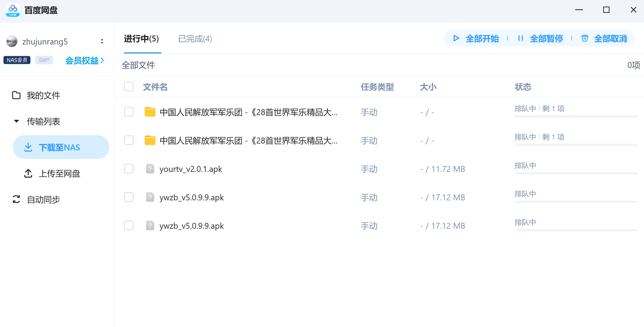Click progress bar of yourtv_v2.0.1.apk
Screen dimensions: 644x327
pos(576,173)
